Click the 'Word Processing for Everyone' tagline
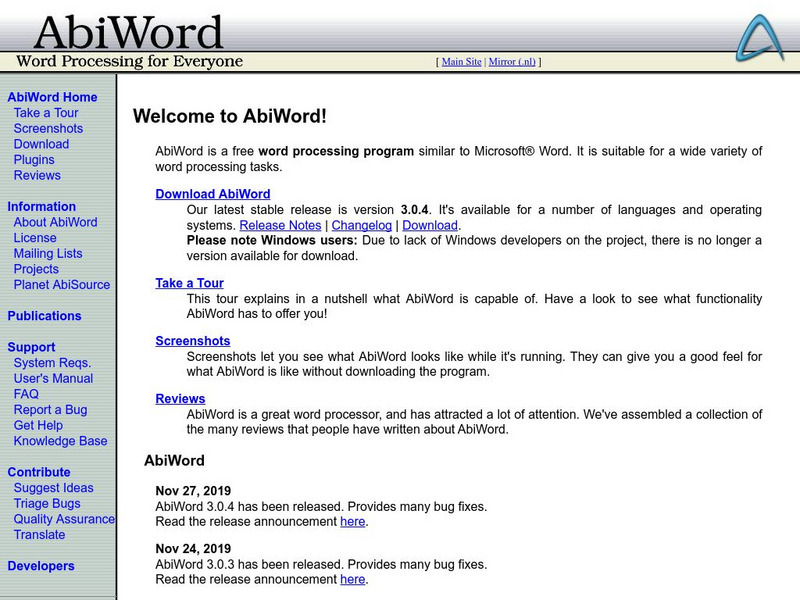 tap(130, 61)
